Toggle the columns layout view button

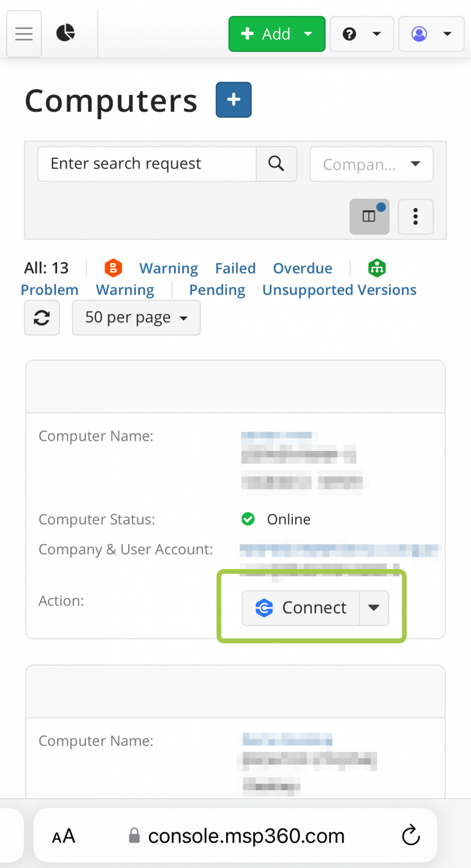point(369,216)
